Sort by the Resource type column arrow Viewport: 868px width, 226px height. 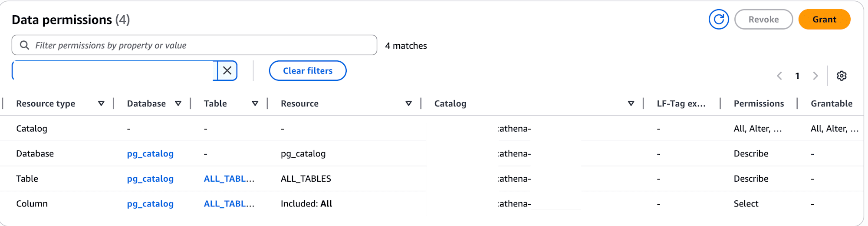pos(101,103)
